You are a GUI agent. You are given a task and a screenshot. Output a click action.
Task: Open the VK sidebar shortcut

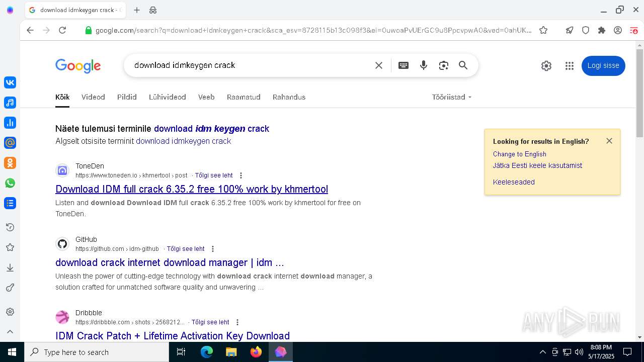[x=10, y=82]
